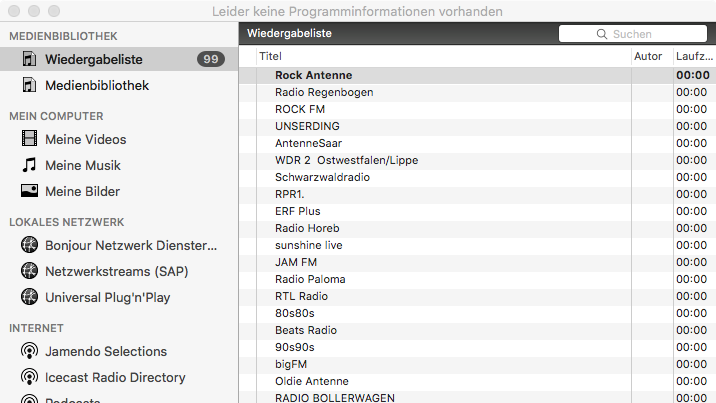
Task: Click the MEDIENBIBLIOTHEK section heading
Action: coord(63,36)
